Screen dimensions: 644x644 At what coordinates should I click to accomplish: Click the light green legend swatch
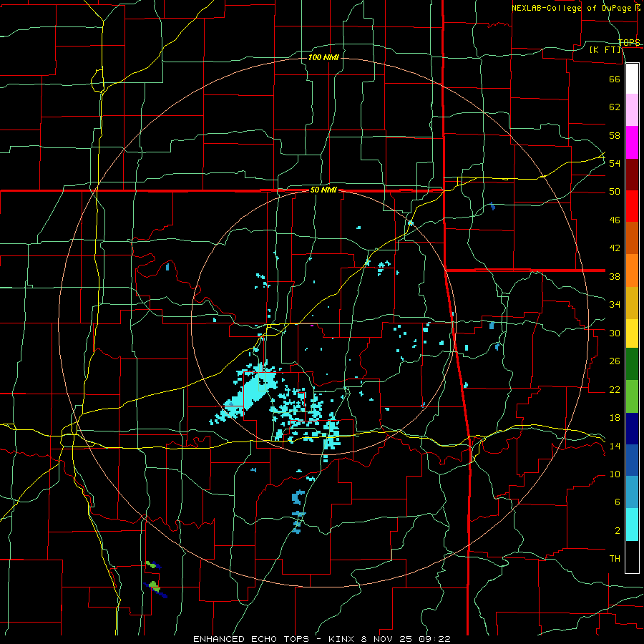pyautogui.click(x=632, y=396)
